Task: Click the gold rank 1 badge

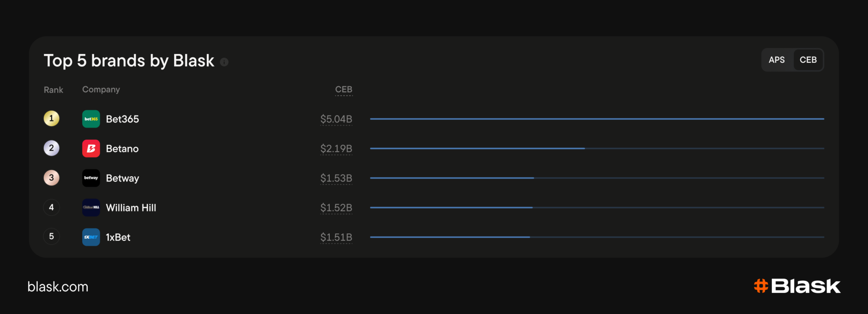Action: (51, 118)
